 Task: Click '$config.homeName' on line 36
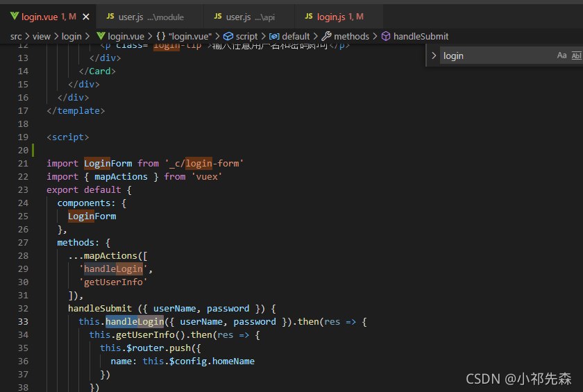(212, 361)
